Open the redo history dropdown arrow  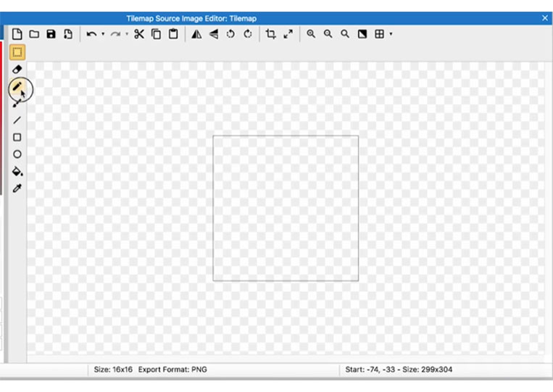point(127,34)
